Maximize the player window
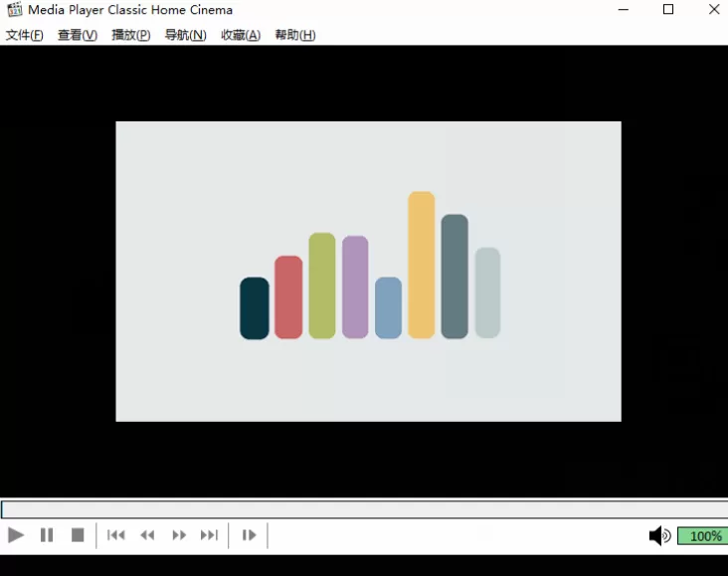This screenshot has height=576, width=728. click(x=668, y=10)
